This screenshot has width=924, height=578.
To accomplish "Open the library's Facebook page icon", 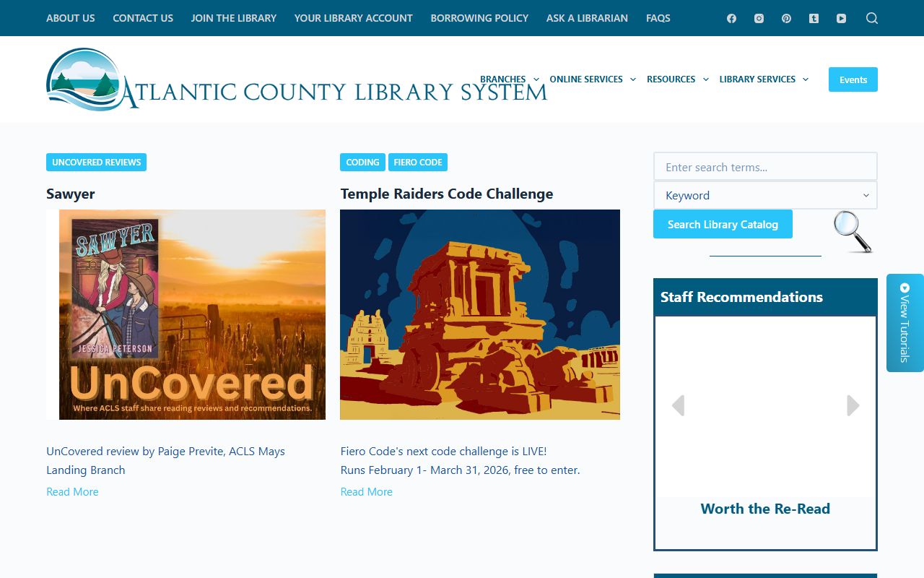I will [x=731, y=18].
